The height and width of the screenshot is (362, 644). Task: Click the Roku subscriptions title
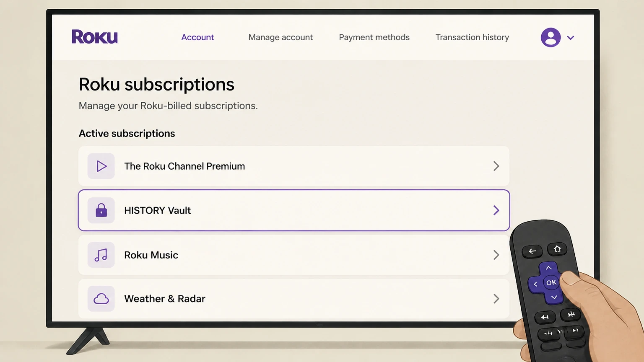156,85
